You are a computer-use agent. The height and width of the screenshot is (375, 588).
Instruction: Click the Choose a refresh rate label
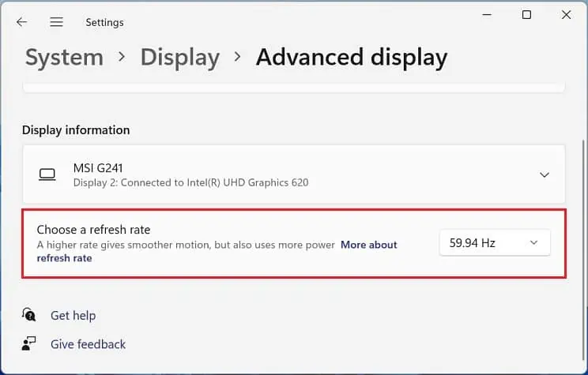tap(93, 230)
